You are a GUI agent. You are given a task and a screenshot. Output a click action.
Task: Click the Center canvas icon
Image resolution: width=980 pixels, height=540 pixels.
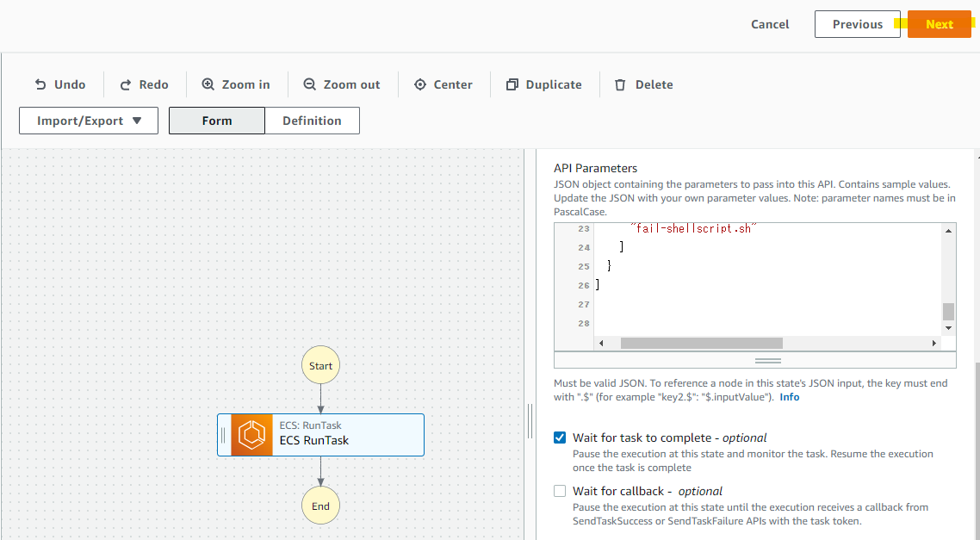click(419, 84)
